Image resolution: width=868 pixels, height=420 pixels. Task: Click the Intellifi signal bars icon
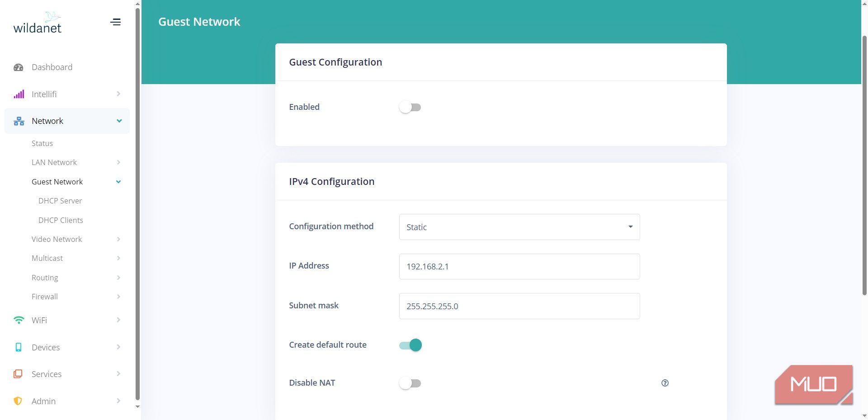pyautogui.click(x=19, y=94)
